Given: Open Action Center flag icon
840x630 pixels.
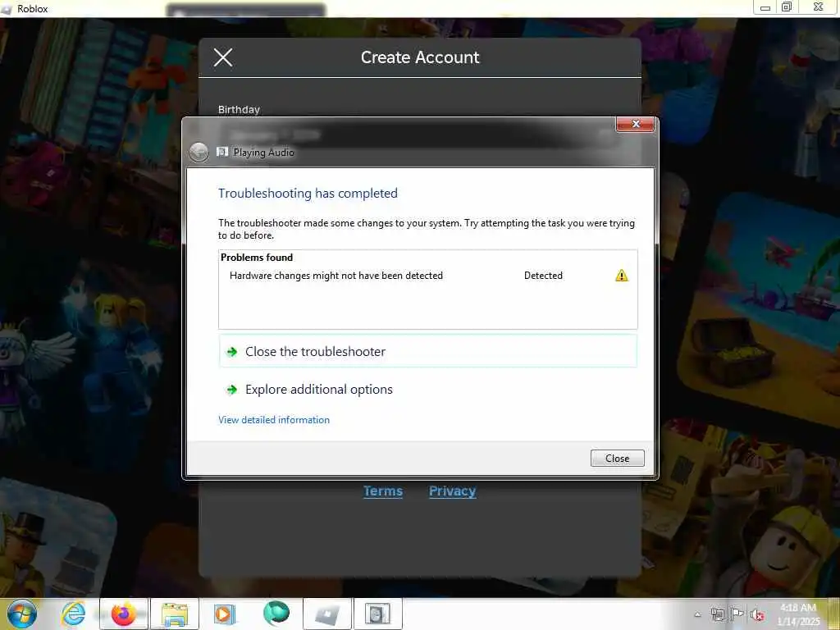Looking at the screenshot, I should [737, 614].
